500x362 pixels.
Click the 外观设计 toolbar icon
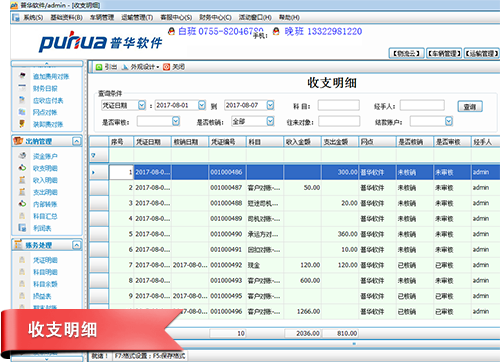pos(125,67)
